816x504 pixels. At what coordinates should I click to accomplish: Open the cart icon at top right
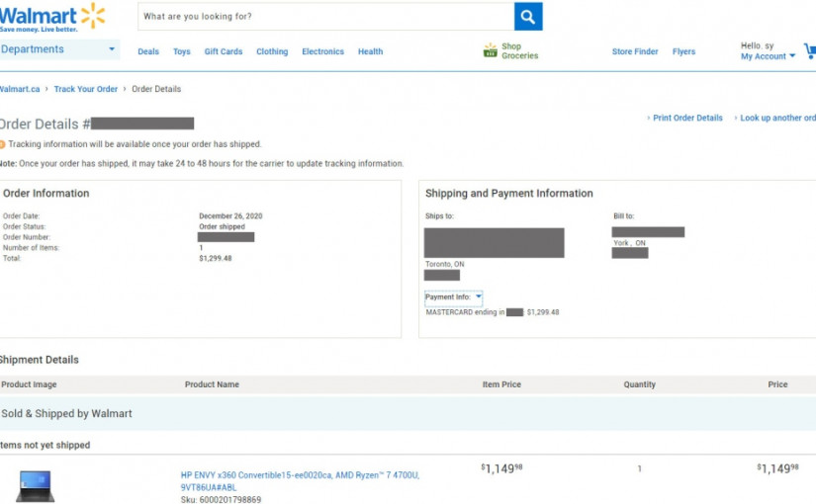click(x=810, y=50)
